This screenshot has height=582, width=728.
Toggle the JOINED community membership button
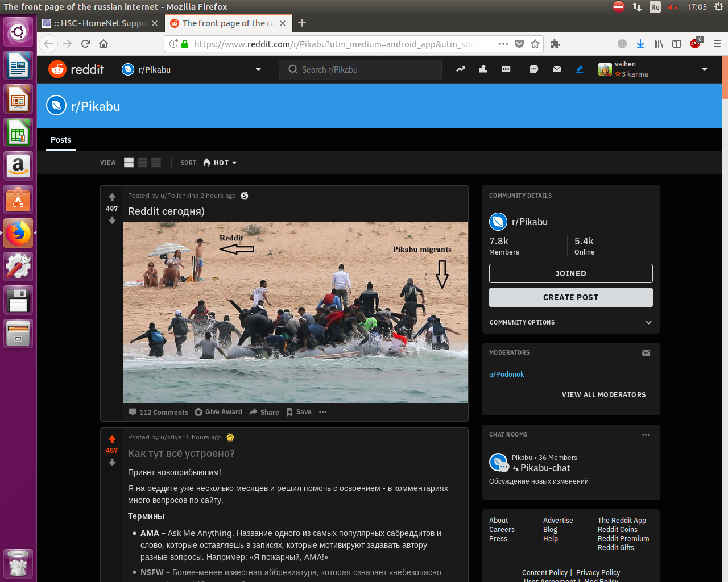570,273
